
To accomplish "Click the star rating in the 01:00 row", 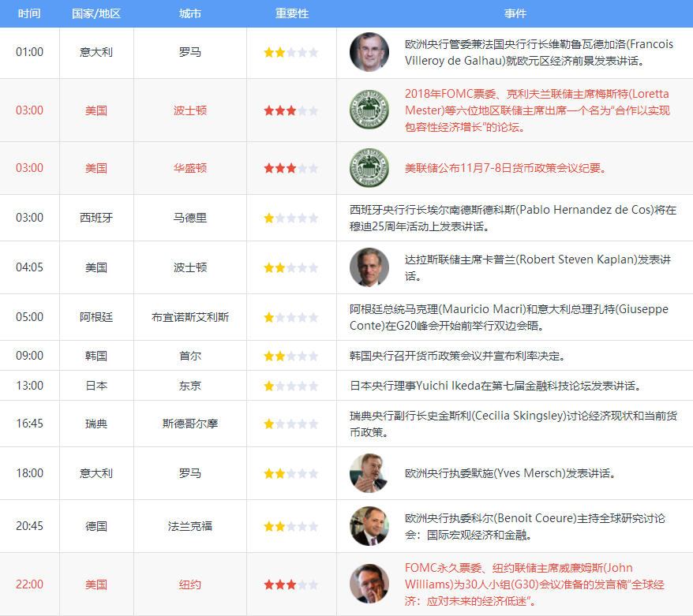I will 290,53.
